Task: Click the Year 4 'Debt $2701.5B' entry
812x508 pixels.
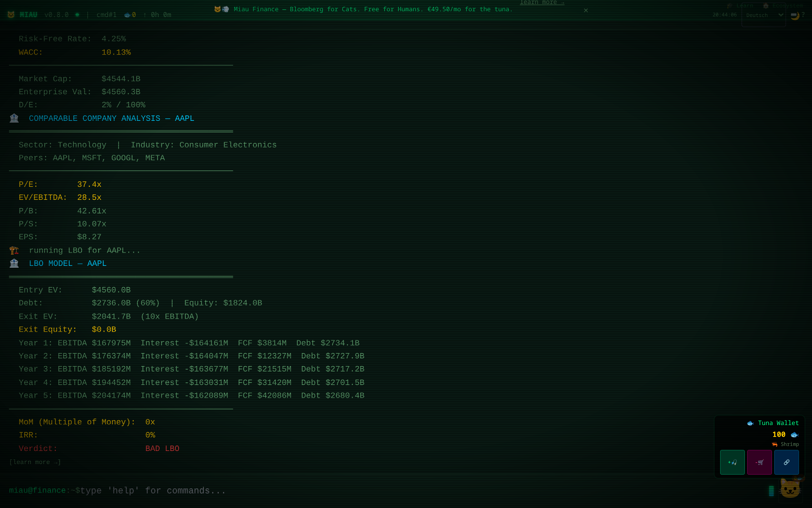Action: [333, 383]
